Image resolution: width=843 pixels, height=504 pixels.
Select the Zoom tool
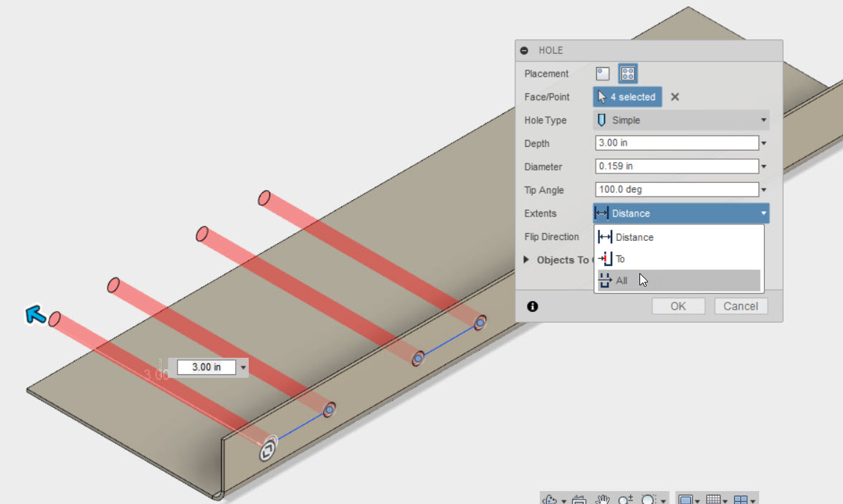click(x=624, y=500)
